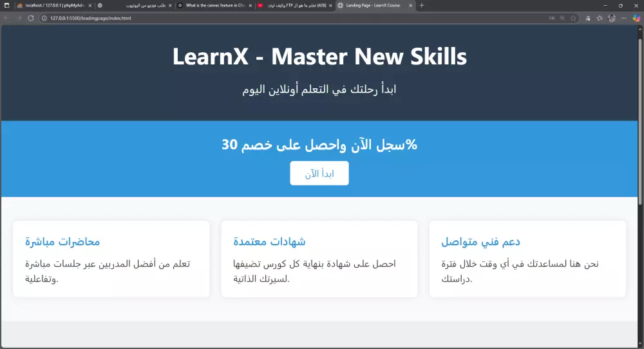
Task: Open the zoom magnifier icon
Action: (562, 18)
